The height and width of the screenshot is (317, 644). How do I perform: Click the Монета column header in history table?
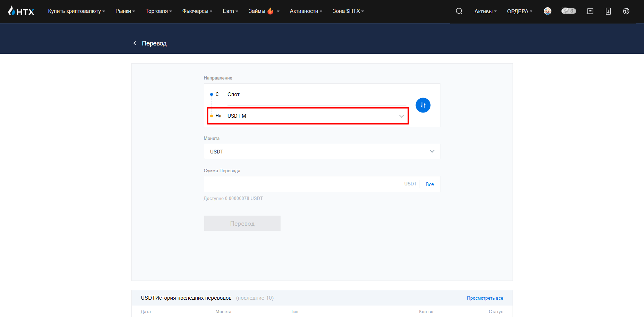[x=223, y=311]
